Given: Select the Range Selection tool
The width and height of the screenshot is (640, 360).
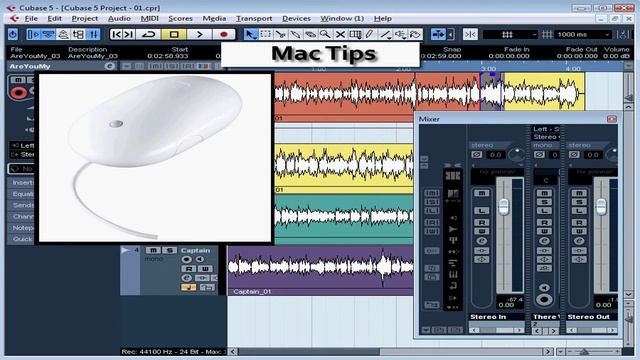Looking at the screenshot, I should pyautogui.click(x=265, y=34).
